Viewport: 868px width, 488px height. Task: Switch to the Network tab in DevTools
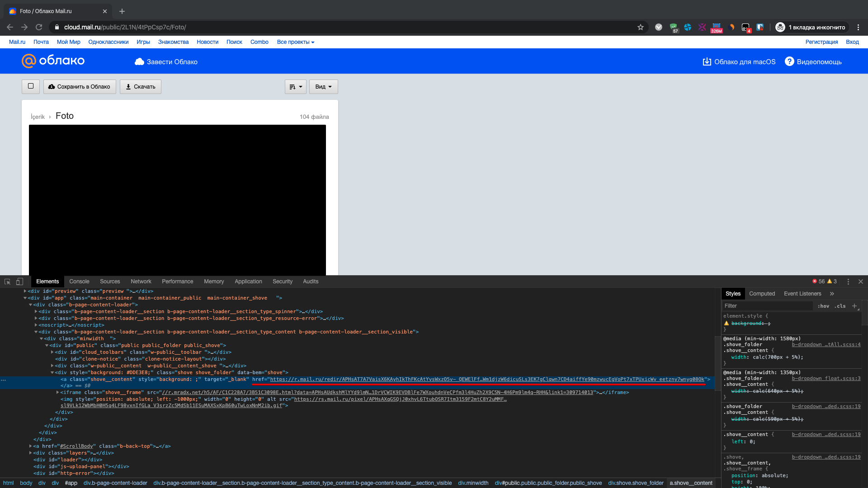pos(141,282)
